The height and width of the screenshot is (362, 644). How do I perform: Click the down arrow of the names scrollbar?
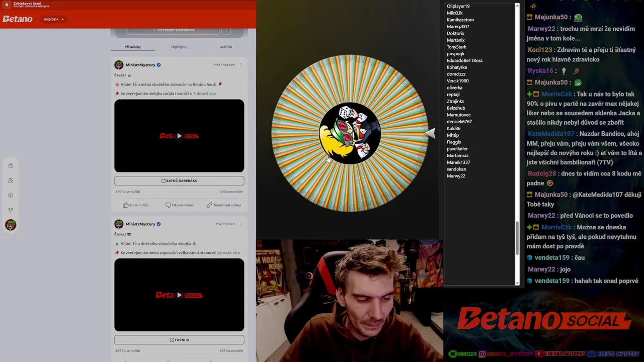pos(517,283)
